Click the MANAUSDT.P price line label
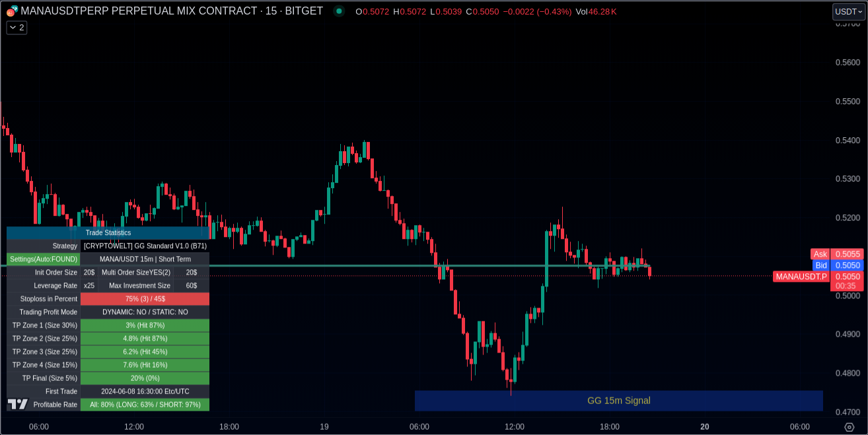Screen dimensions: 868x435 [801, 277]
